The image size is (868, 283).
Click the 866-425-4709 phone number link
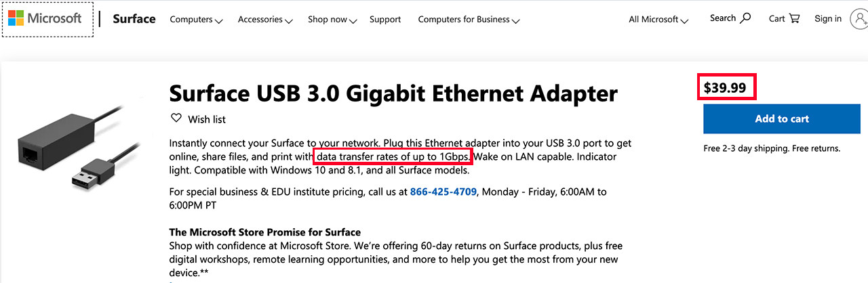443,192
